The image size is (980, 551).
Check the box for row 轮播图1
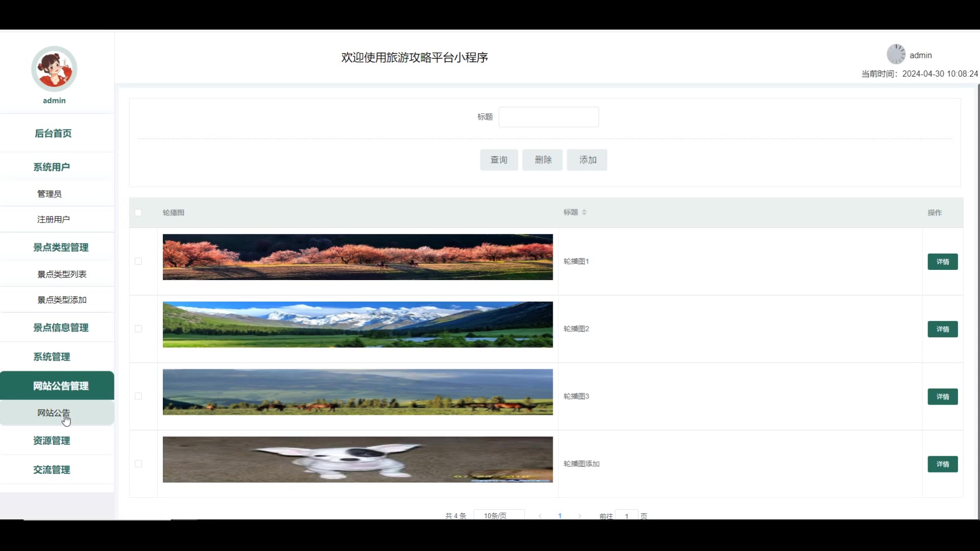tap(138, 261)
